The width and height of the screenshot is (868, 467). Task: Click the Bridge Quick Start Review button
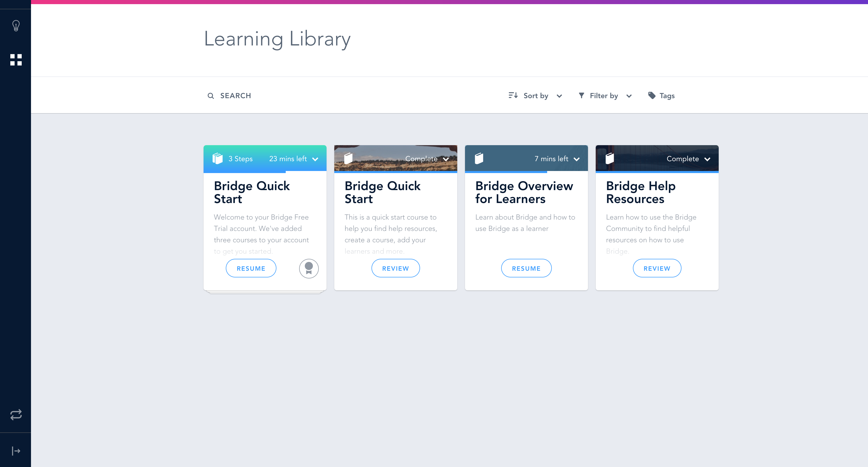(x=395, y=269)
